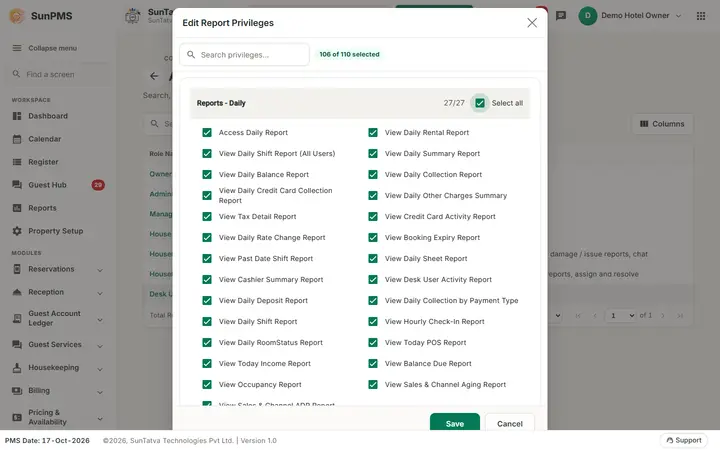Uncheck View Today POS Report
This screenshot has width=720, height=450.
tap(373, 343)
